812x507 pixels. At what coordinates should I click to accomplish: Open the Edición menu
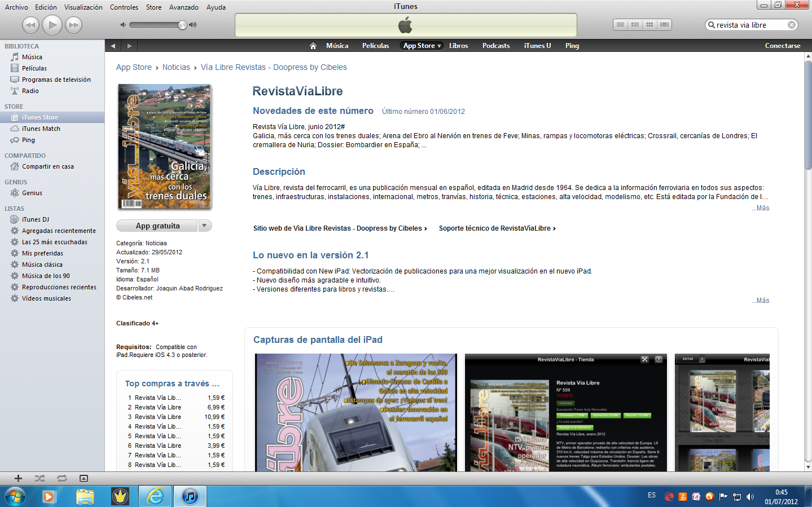(46, 7)
